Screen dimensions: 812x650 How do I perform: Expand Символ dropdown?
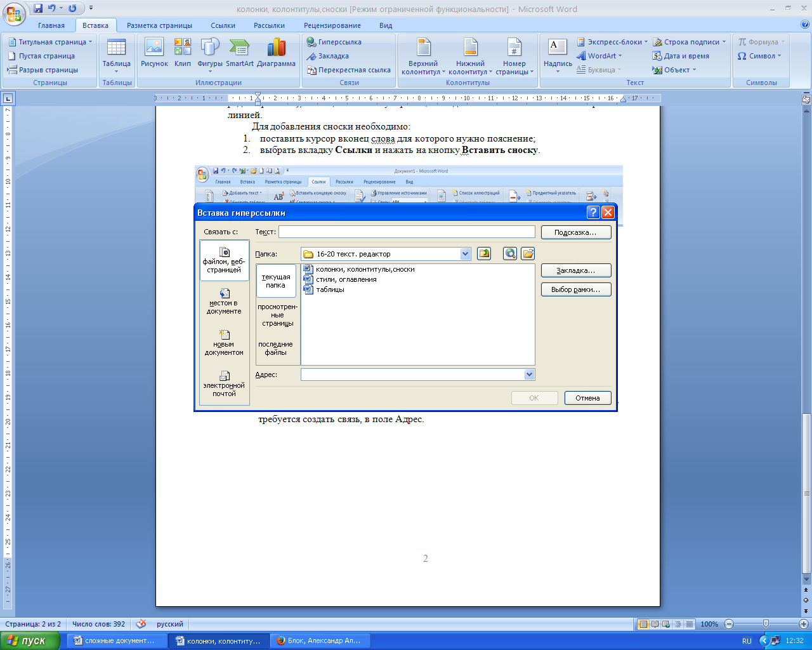(x=780, y=56)
